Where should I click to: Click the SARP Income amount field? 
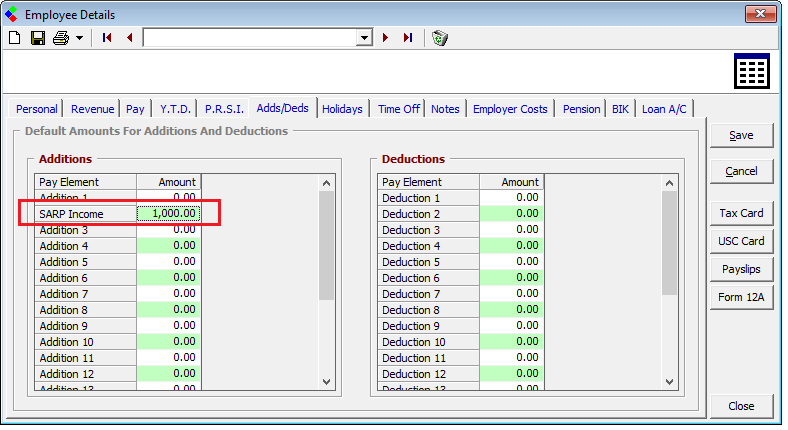(x=169, y=214)
